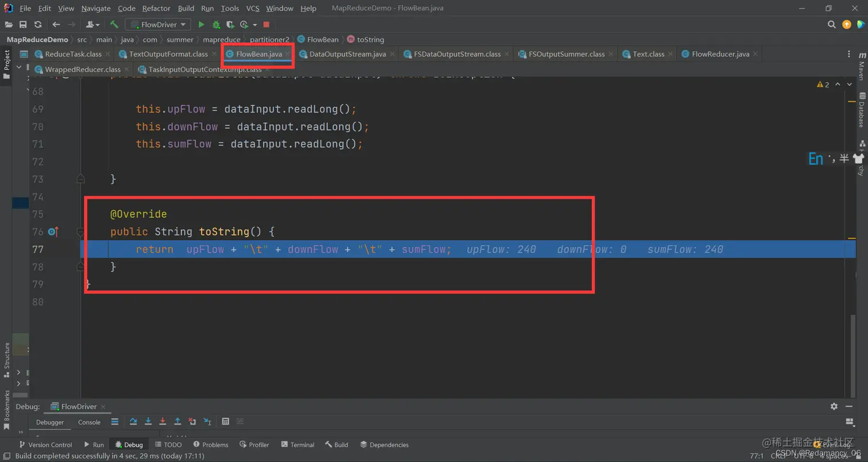Click the Synchronize/reload toolbar icon

pos(38,24)
